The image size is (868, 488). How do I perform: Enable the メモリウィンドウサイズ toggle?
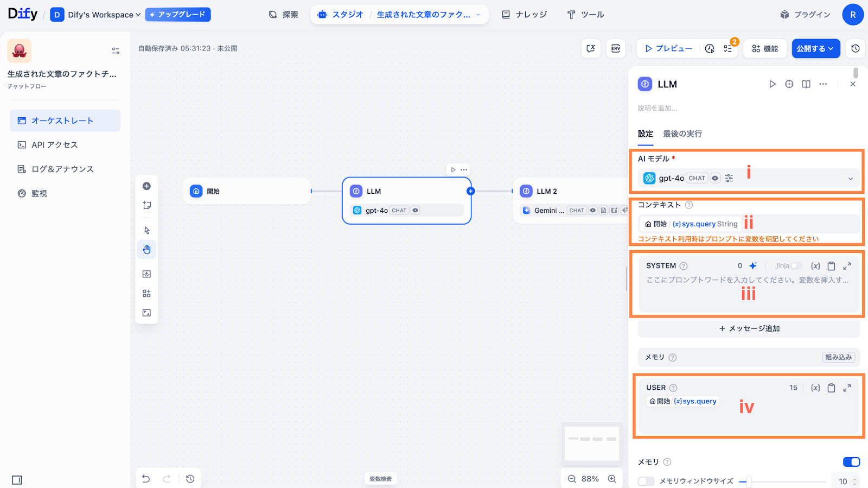coord(646,481)
